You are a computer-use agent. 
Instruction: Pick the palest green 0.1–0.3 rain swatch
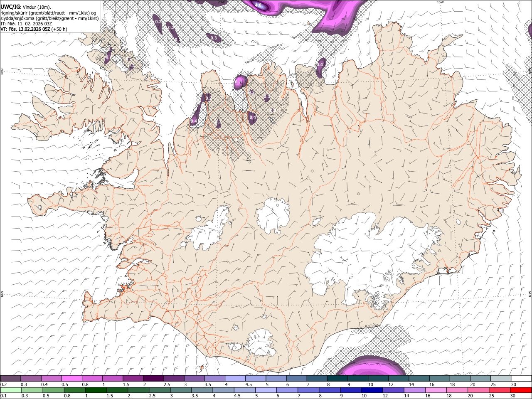tap(11, 390)
